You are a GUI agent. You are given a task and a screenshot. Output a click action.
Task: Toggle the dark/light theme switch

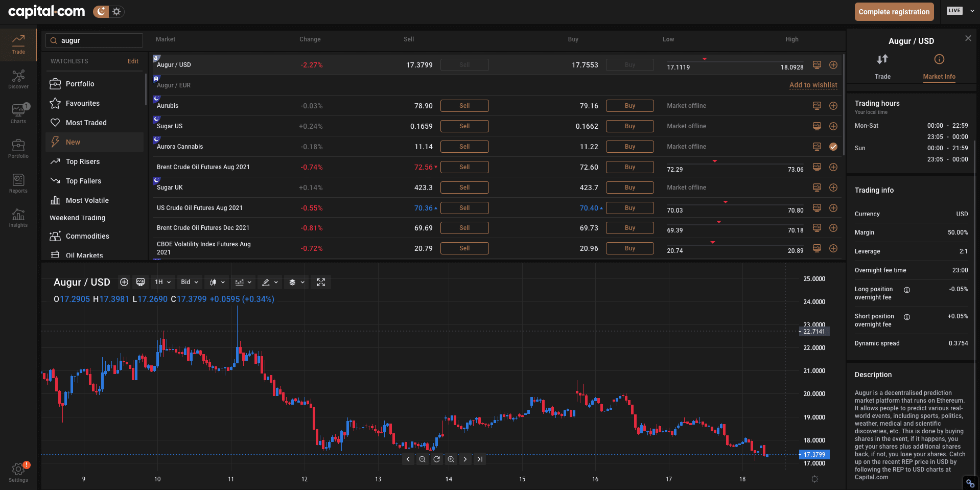pos(108,12)
